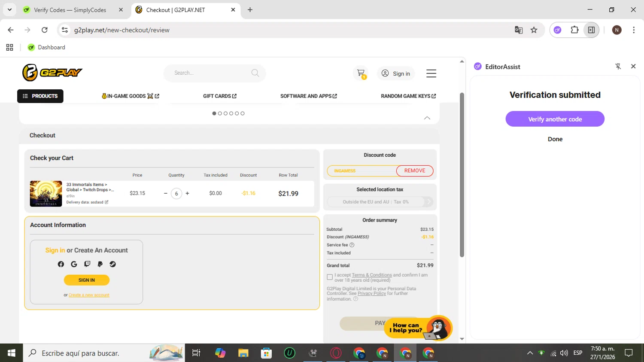The image size is (644, 362).
Task: Go back to previous page
Action: (11, 30)
